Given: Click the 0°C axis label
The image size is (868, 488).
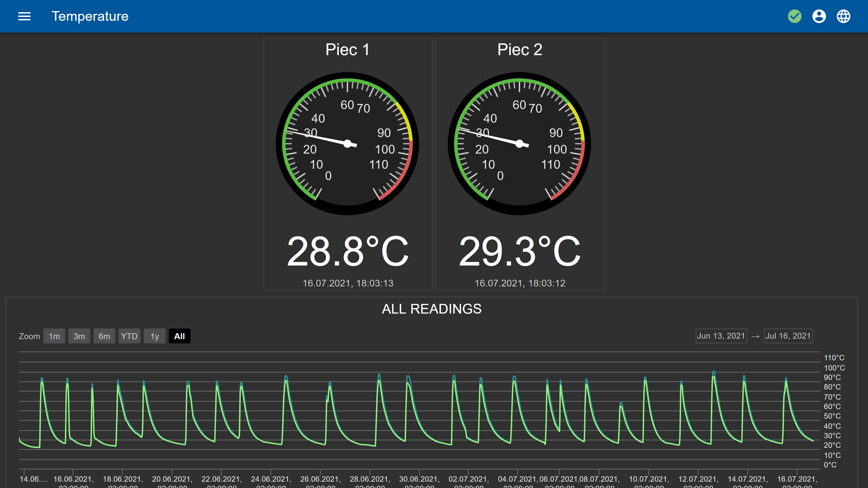Looking at the screenshot, I should (x=830, y=465).
